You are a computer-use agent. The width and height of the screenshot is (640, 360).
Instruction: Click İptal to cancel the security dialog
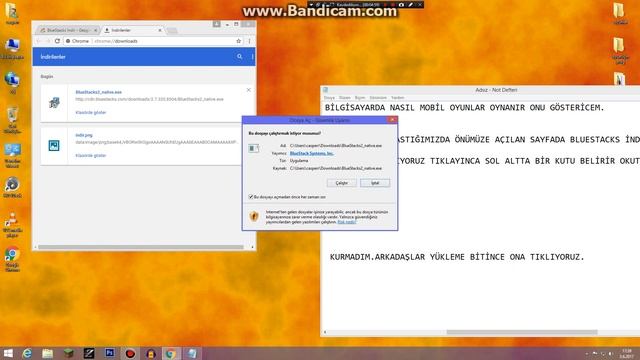pyautogui.click(x=375, y=183)
